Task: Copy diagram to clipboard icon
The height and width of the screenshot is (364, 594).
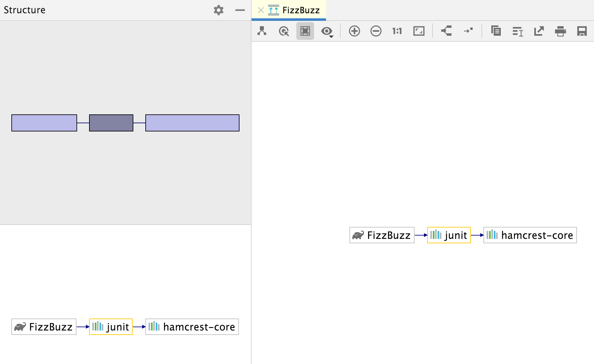Action: click(x=496, y=31)
